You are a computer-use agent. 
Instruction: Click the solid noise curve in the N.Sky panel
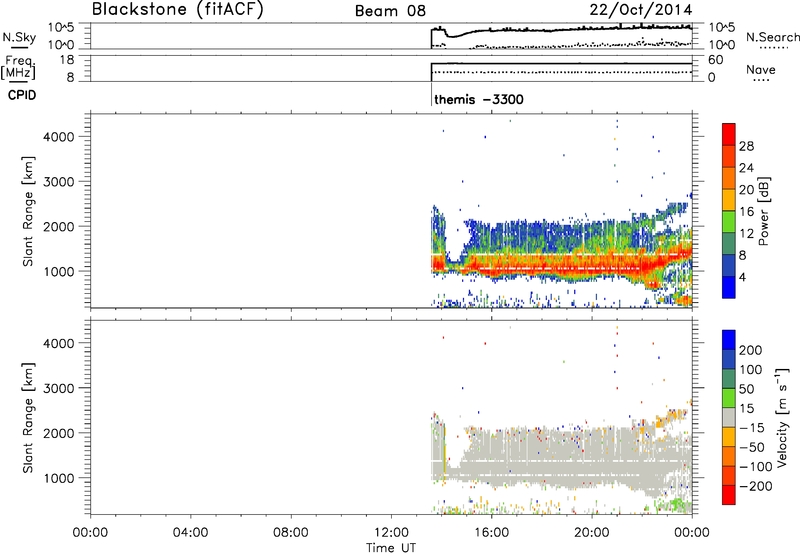(x=561, y=30)
